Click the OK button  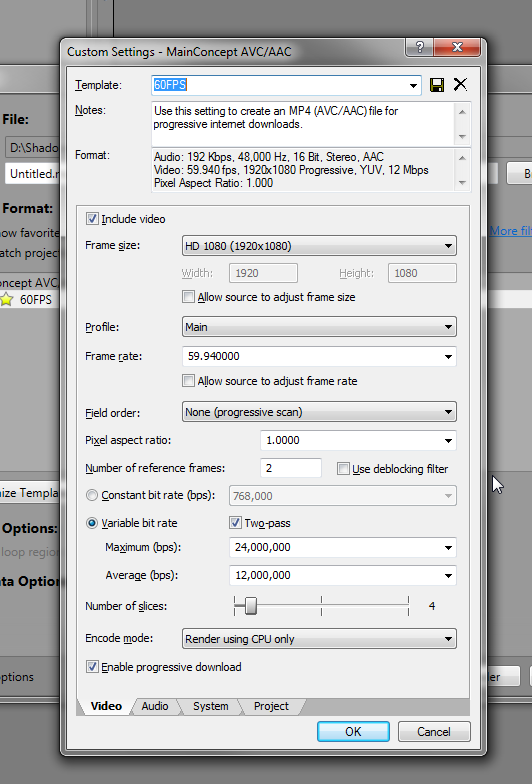point(353,732)
